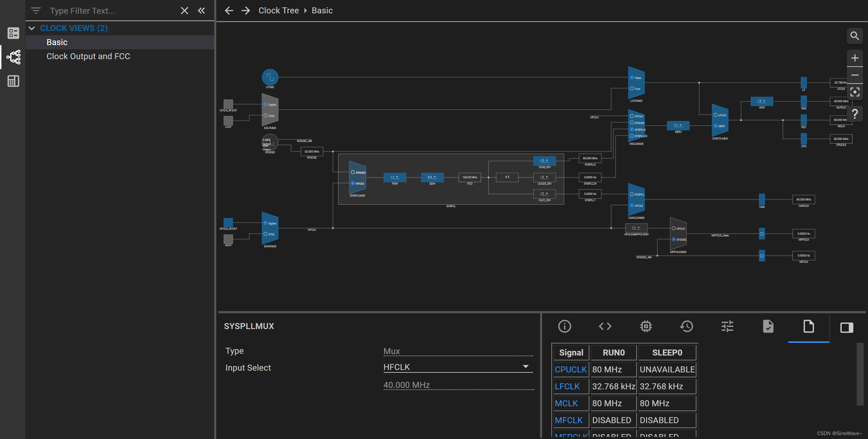
Task: Select True option in LFXTMUX
Action: pos(632,88)
